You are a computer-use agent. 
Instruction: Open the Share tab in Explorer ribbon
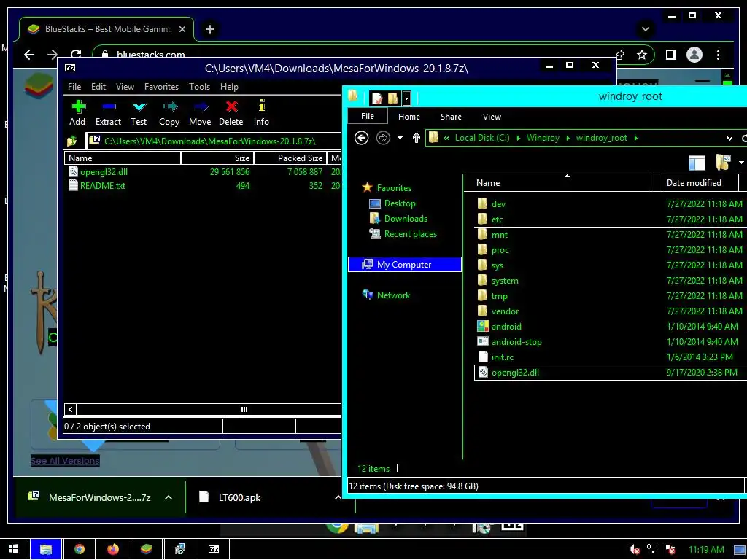[x=451, y=117]
